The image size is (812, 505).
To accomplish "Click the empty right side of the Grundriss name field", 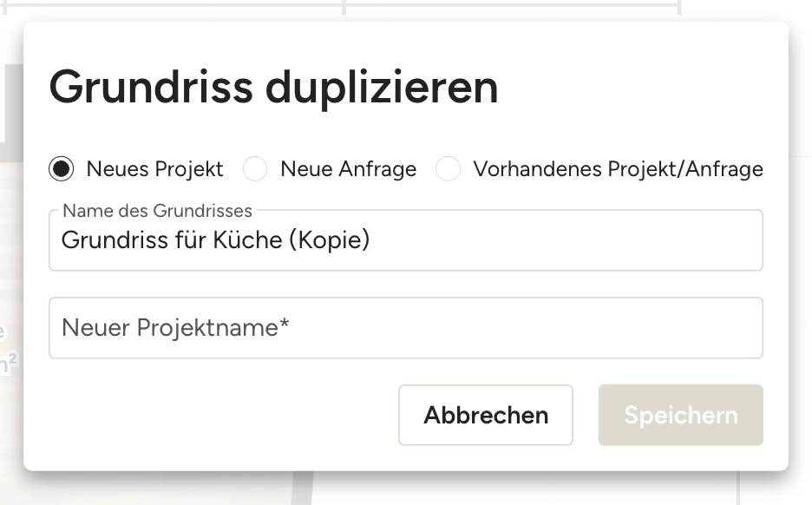I will [570, 240].
